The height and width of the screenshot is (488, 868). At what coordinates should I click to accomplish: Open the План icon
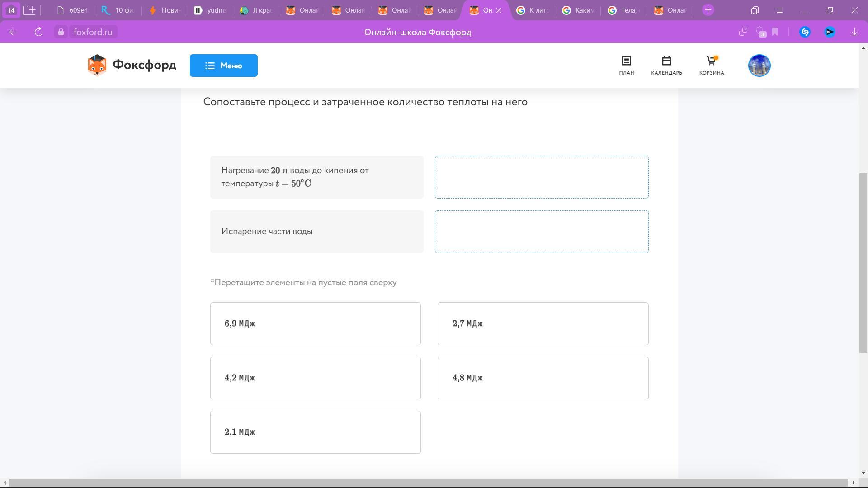pyautogui.click(x=626, y=66)
